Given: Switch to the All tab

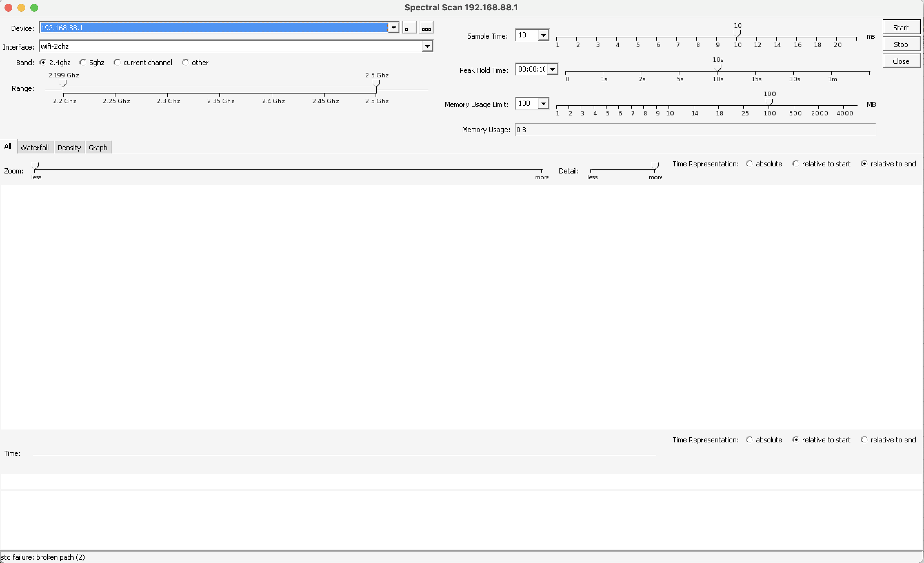Looking at the screenshot, I should pyautogui.click(x=8, y=147).
